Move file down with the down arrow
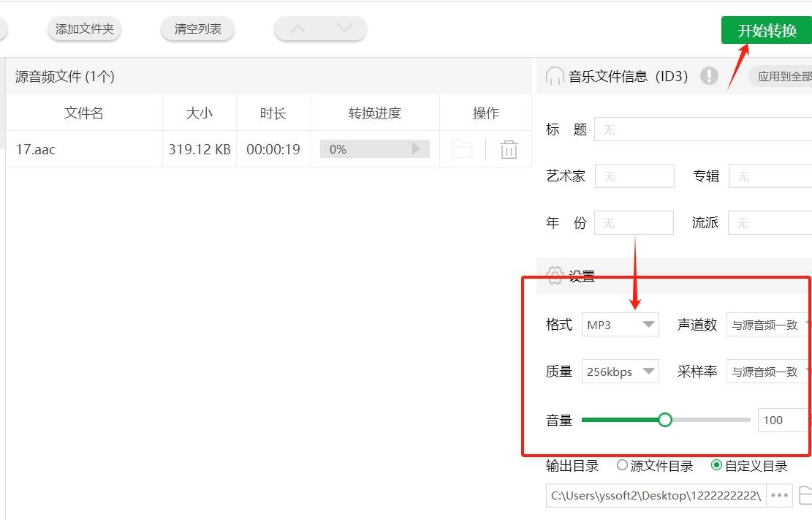This screenshot has height=520, width=812. coord(344,29)
